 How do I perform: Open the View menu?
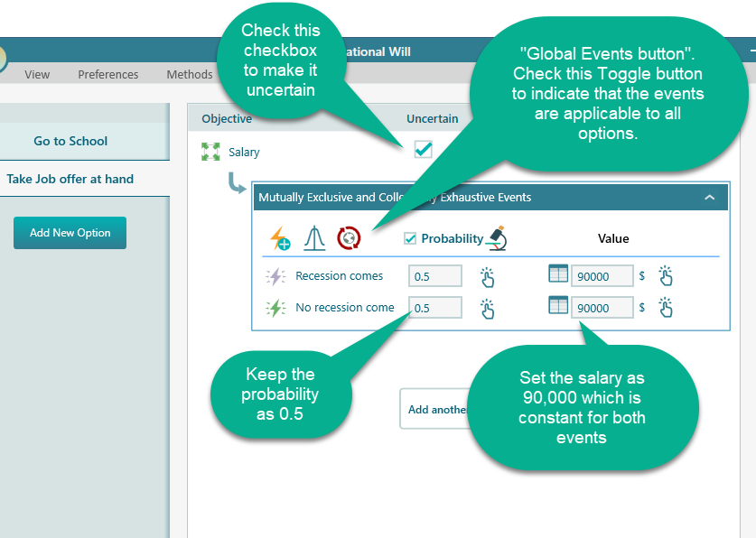coord(37,74)
